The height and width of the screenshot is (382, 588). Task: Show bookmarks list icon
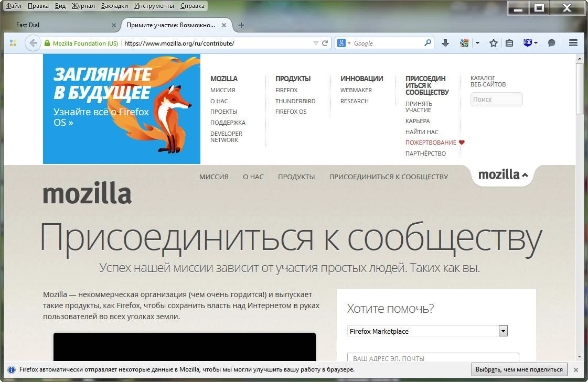pyautogui.click(x=509, y=43)
